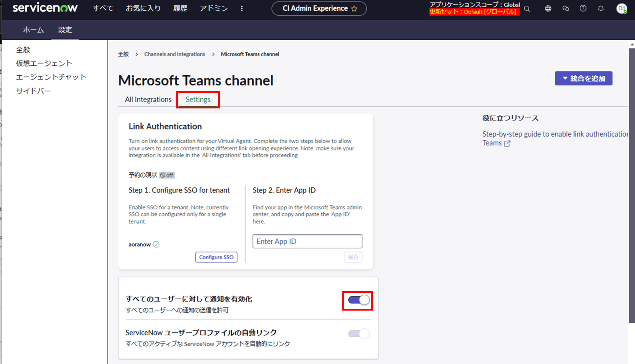Click the Configure SSO button
Viewport: 635px width, 364px height.
[x=216, y=257]
